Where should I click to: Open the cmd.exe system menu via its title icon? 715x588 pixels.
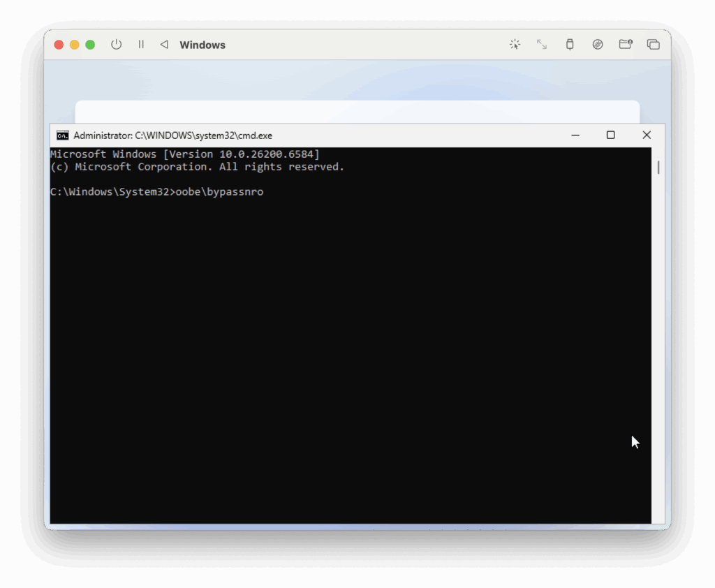coord(61,135)
